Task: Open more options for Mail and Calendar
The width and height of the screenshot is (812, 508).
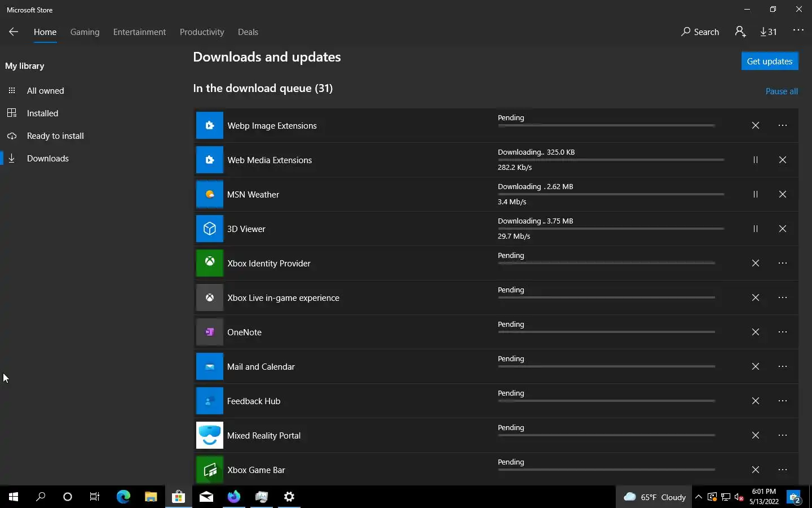Action: coord(783,366)
